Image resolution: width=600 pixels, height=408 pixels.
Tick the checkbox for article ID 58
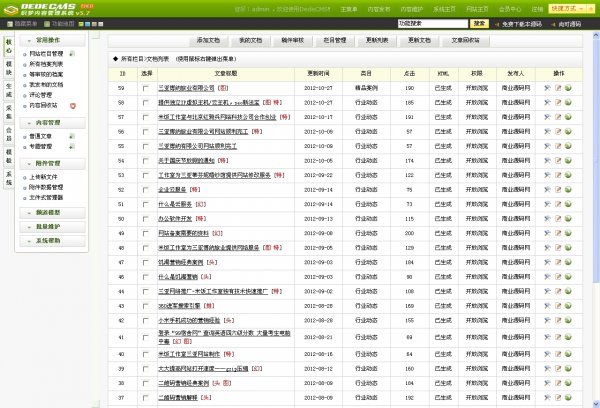(145, 103)
